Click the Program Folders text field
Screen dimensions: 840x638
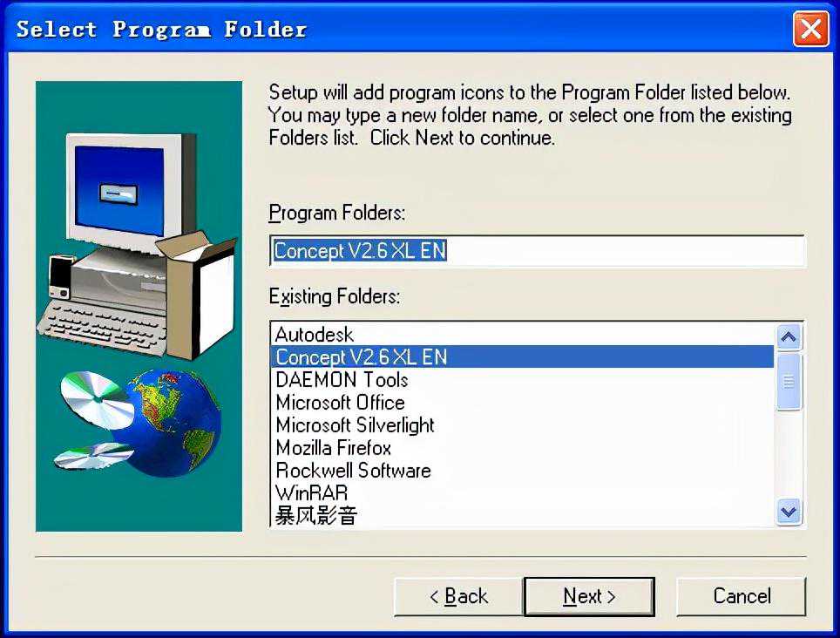pyautogui.click(x=537, y=251)
